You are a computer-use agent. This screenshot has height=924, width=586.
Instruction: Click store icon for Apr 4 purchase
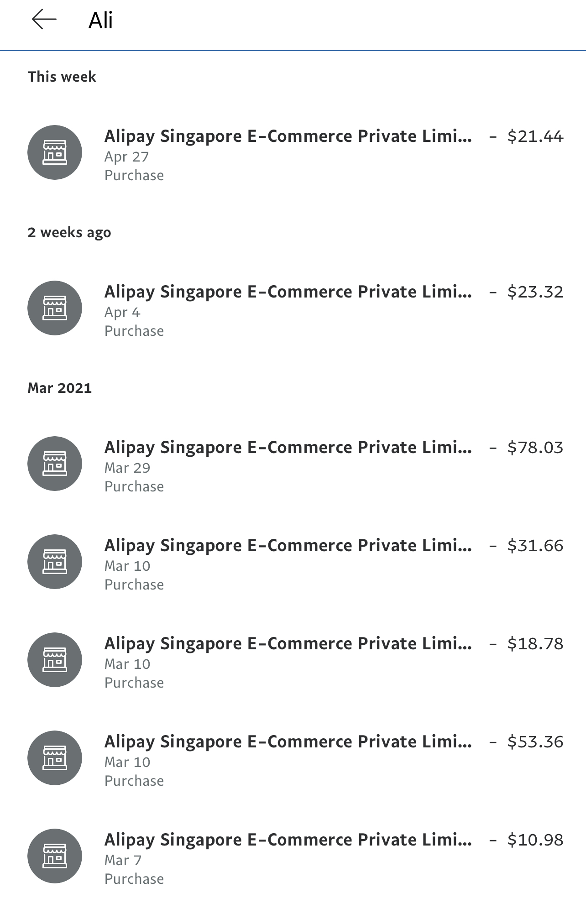[55, 308]
